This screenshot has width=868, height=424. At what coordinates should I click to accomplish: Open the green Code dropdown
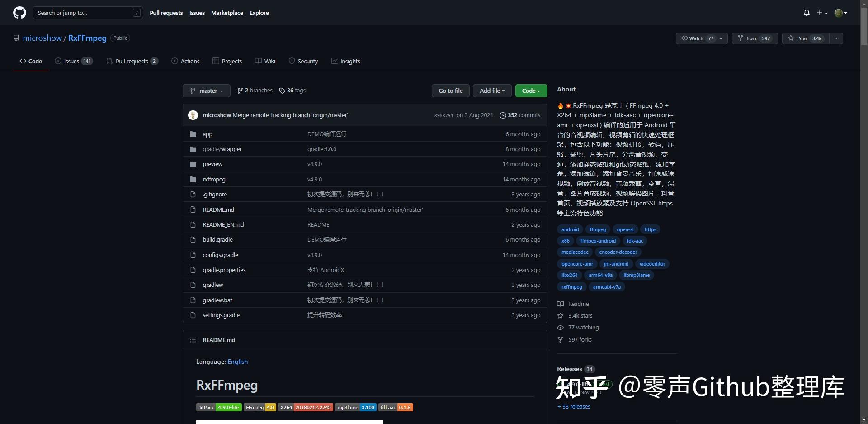[530, 91]
